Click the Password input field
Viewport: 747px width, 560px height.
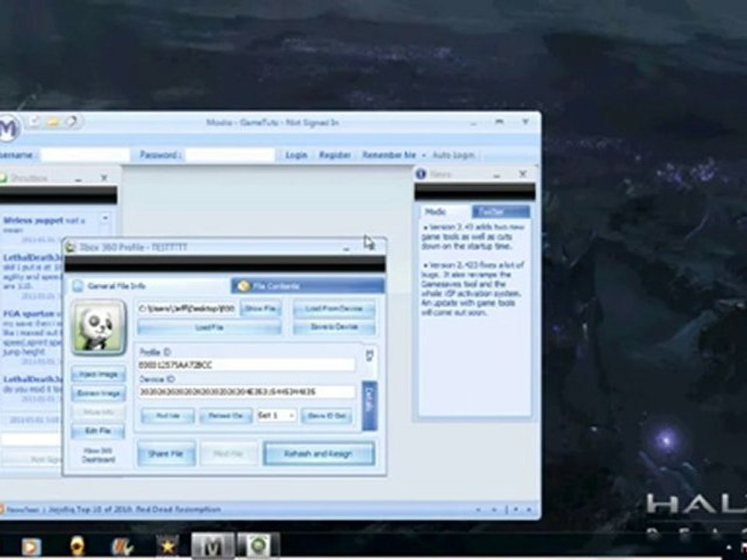click(x=230, y=156)
